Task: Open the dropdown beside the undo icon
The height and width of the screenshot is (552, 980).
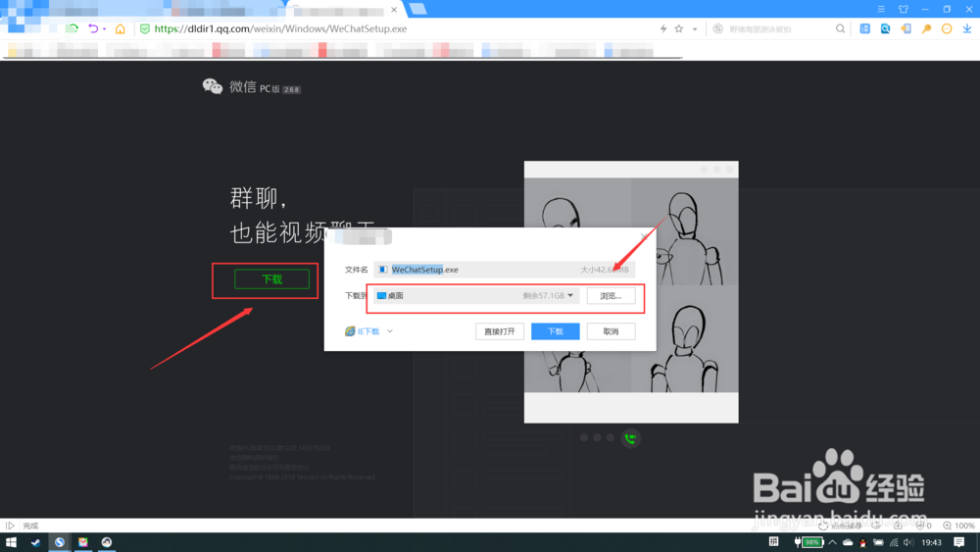Action: point(105,28)
